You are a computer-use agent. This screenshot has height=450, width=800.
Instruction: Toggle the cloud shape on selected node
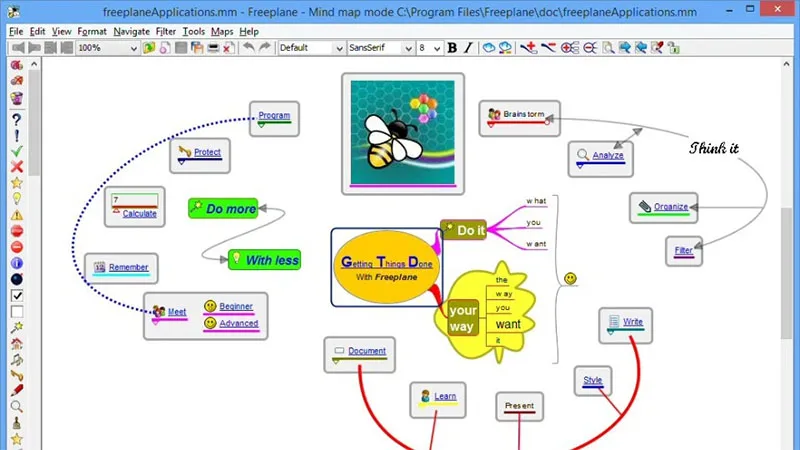488,48
